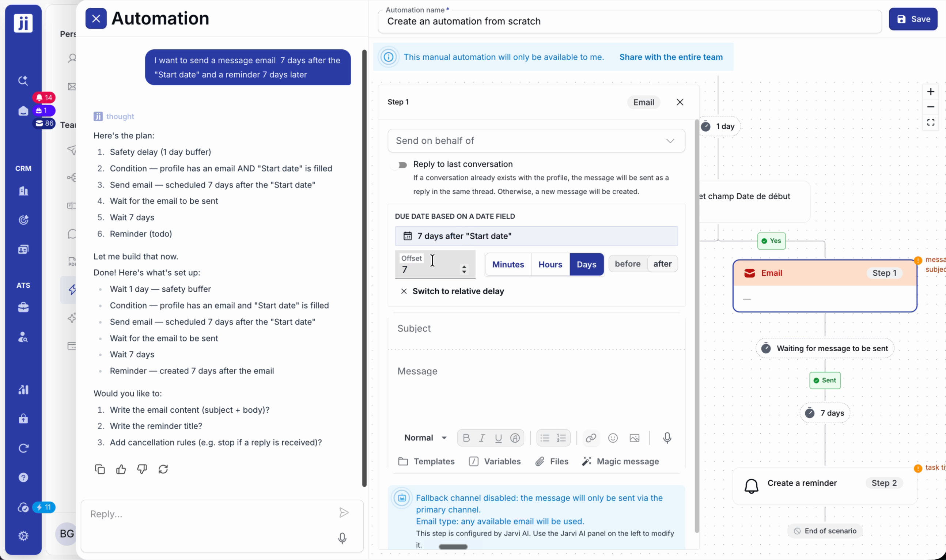Close the Automation panel with the X button
946x560 pixels.
coord(96,19)
